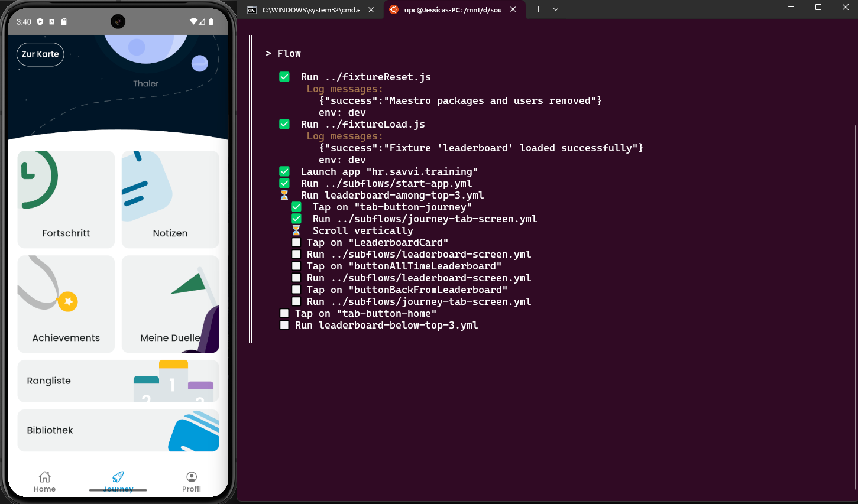Tap the Journey rocket icon
This screenshot has width=858, height=504.
point(118,477)
